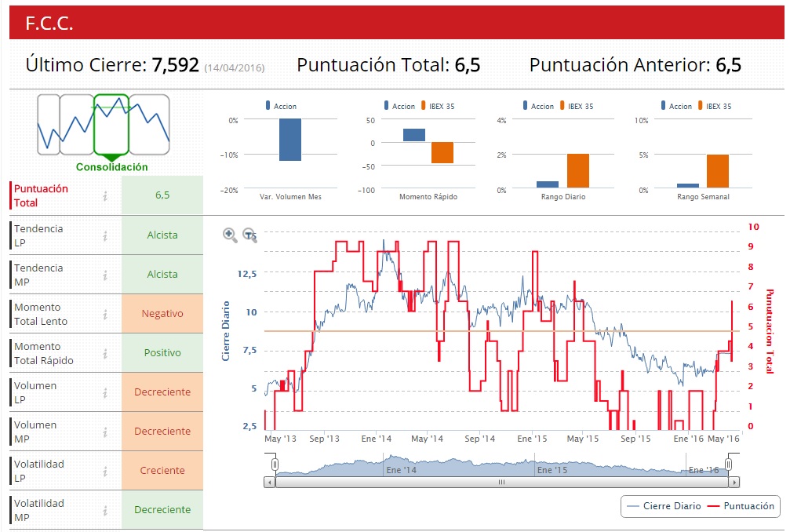
Task: Click the navigator scrollbar left arrow
Action: [270, 482]
